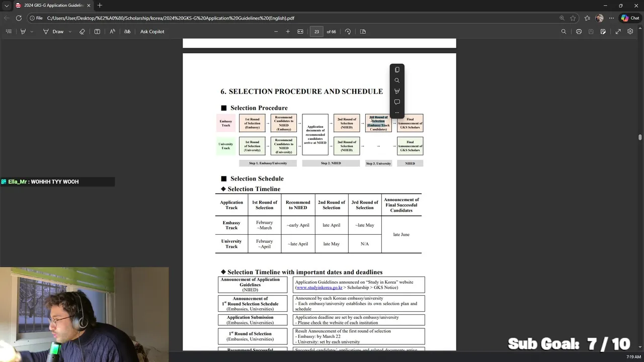Open the tab actions menu chevron
The width and height of the screenshot is (644, 362).
pos(7,6)
